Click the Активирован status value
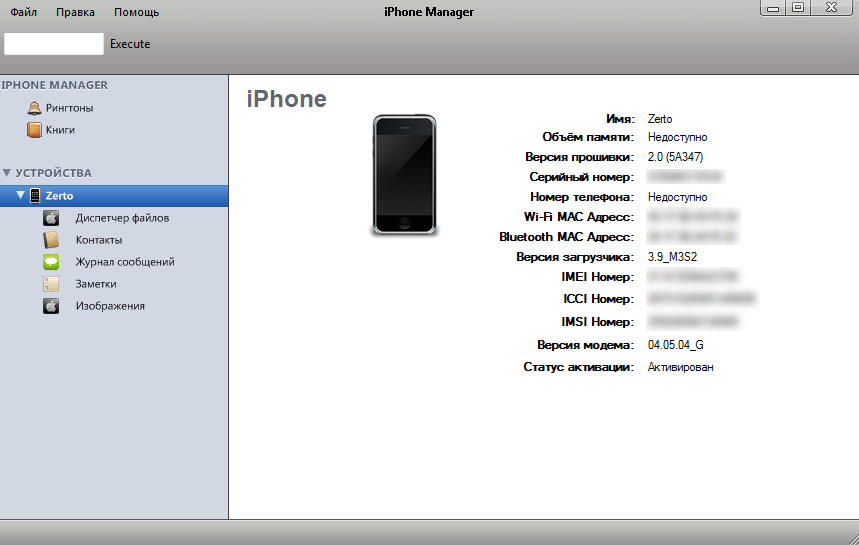This screenshot has width=859, height=545. (680, 367)
